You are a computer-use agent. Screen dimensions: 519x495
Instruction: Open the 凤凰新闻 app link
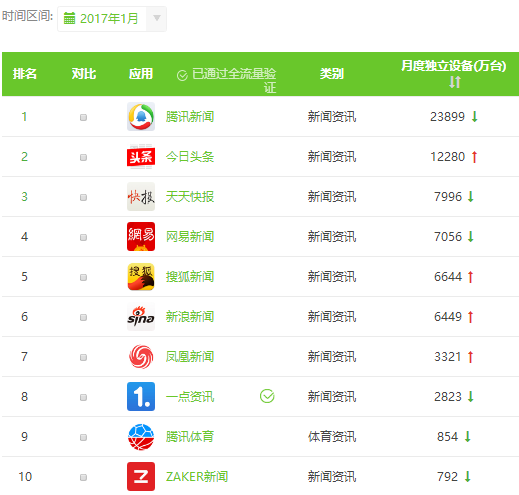(190, 357)
